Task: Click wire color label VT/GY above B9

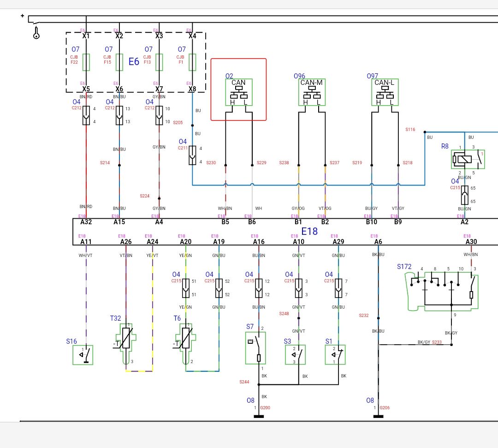Action: point(398,209)
